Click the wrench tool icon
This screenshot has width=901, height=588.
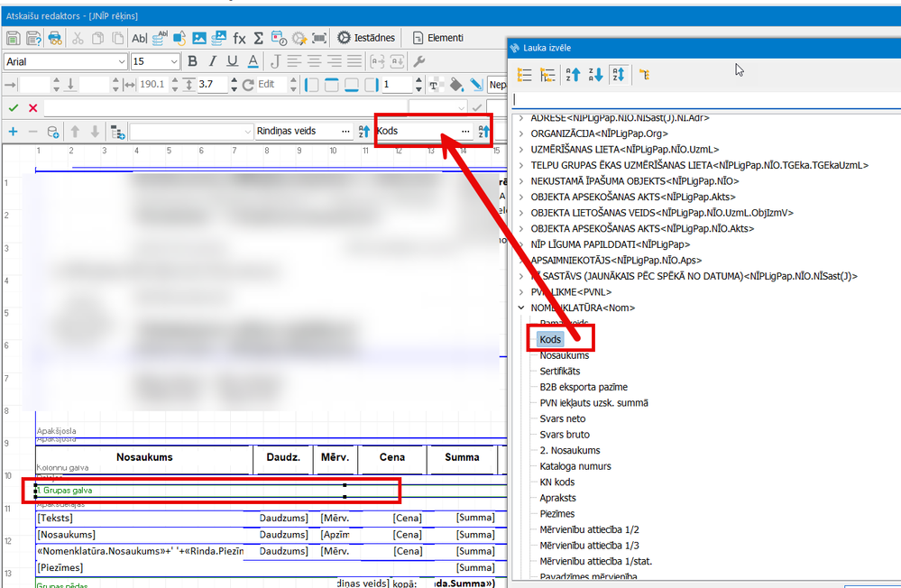pyautogui.click(x=419, y=61)
